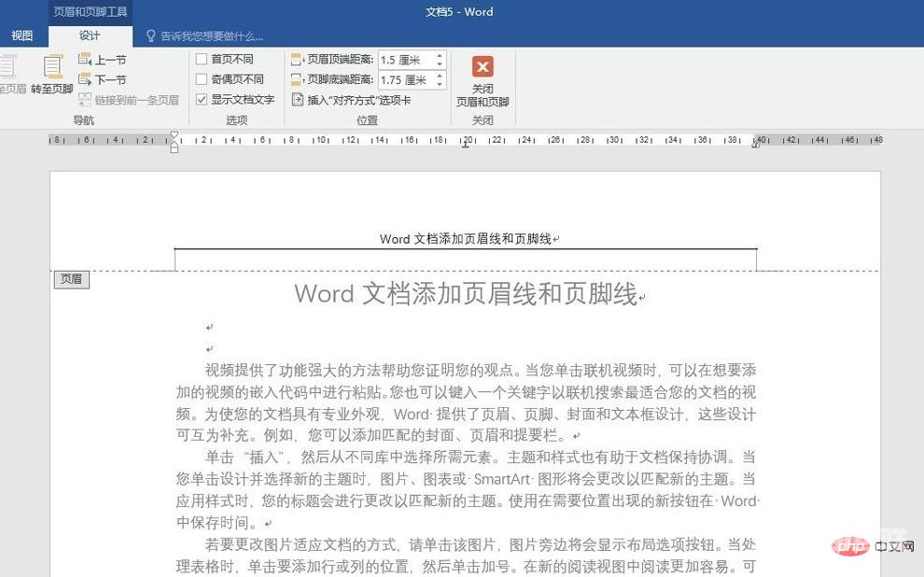Increase header top distance with up arrow
Viewport: 924px width, 577px height.
point(440,56)
